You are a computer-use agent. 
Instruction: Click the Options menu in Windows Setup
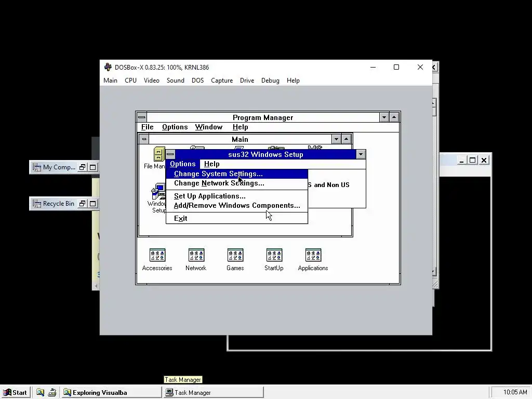pos(183,164)
